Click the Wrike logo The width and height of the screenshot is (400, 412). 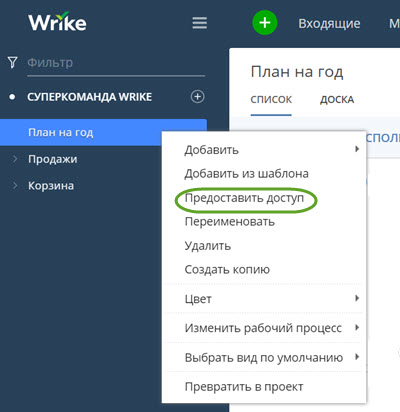tap(57, 22)
